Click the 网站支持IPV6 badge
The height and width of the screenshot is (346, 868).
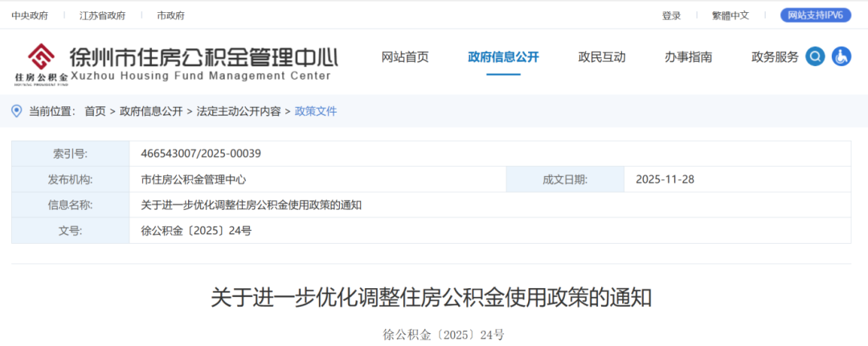pos(815,15)
